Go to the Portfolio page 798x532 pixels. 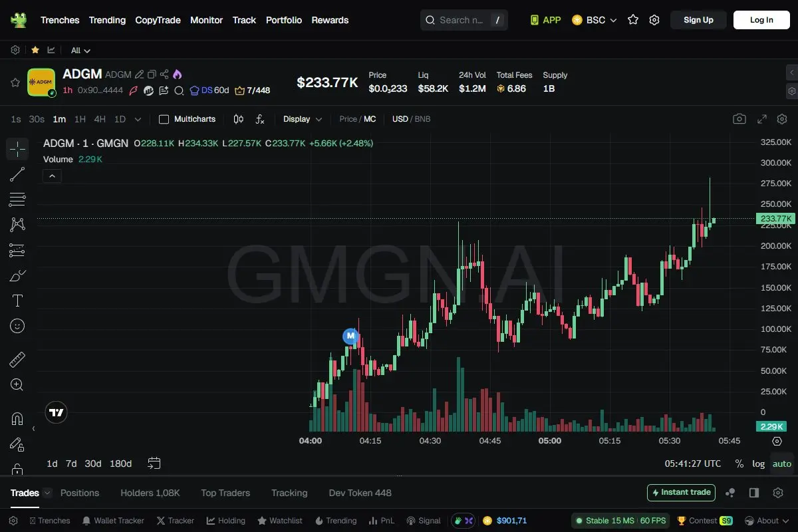284,20
